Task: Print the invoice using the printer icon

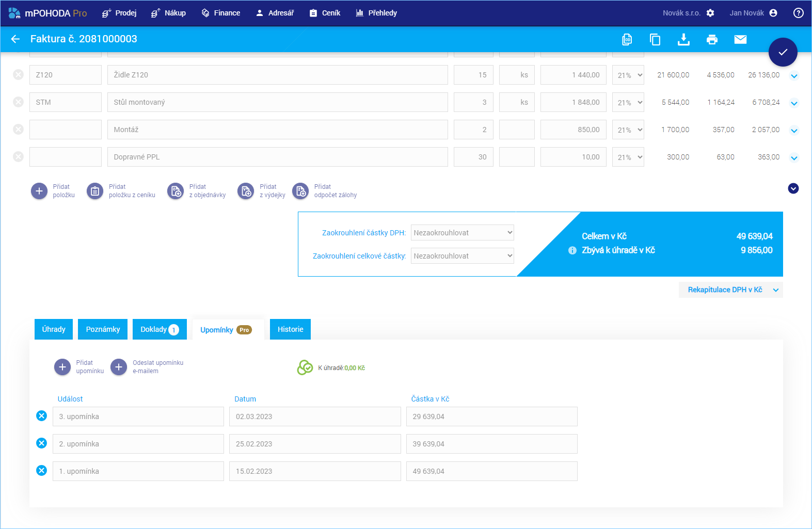Action: (712, 39)
